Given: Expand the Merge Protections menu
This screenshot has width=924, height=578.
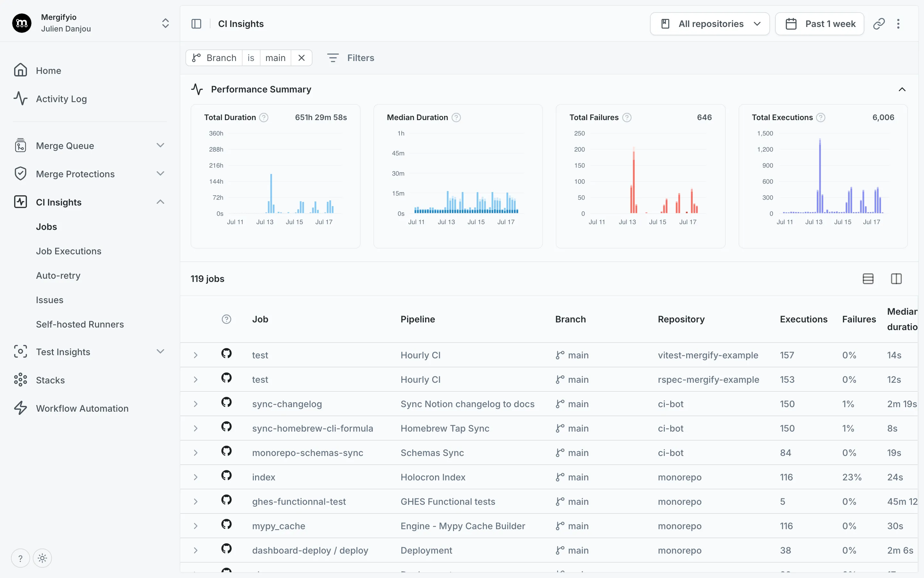Looking at the screenshot, I should (x=160, y=173).
